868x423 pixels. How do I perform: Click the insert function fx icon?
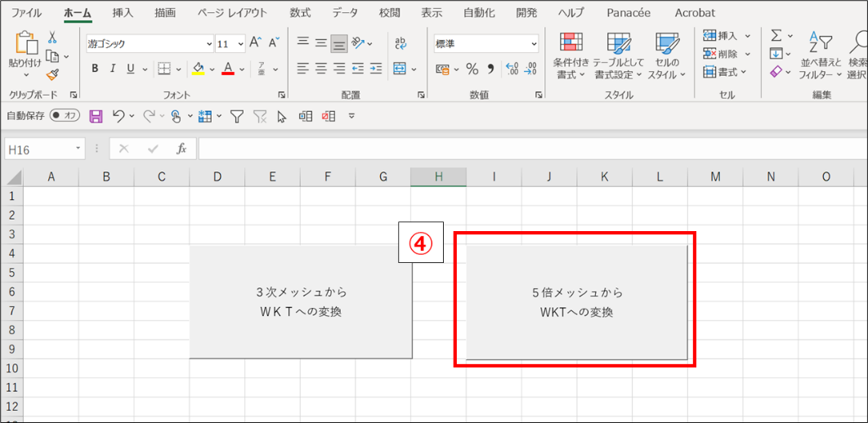tap(181, 148)
